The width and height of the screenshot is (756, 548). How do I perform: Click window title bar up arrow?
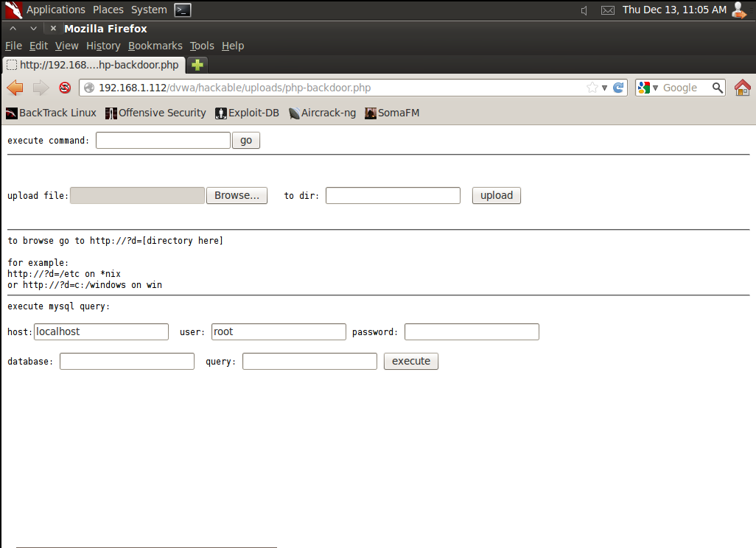pyautogui.click(x=13, y=29)
